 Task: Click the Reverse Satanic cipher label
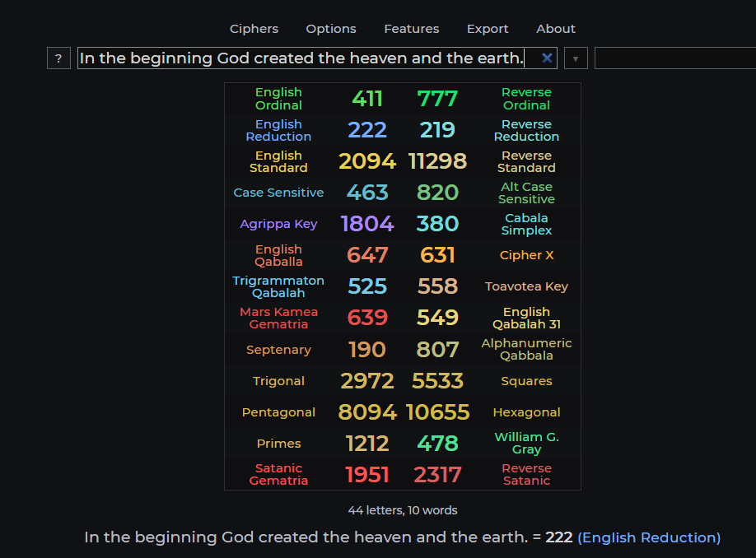(x=526, y=475)
